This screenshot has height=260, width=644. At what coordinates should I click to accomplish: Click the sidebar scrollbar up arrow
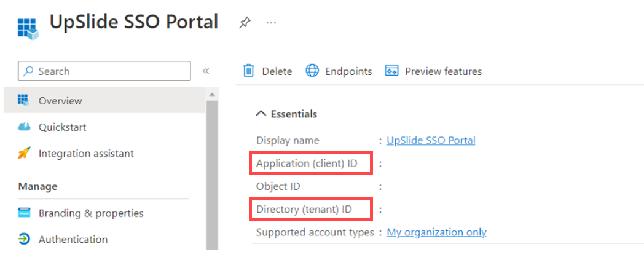coord(212,95)
